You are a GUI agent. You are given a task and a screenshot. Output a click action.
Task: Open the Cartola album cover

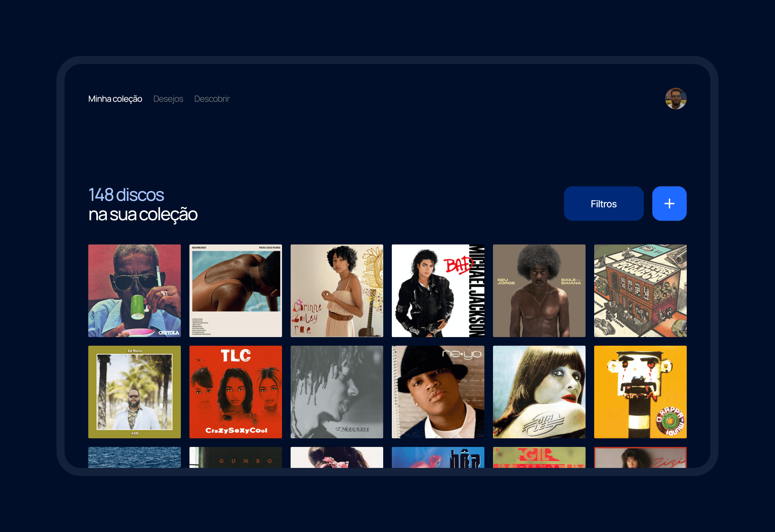pos(134,290)
